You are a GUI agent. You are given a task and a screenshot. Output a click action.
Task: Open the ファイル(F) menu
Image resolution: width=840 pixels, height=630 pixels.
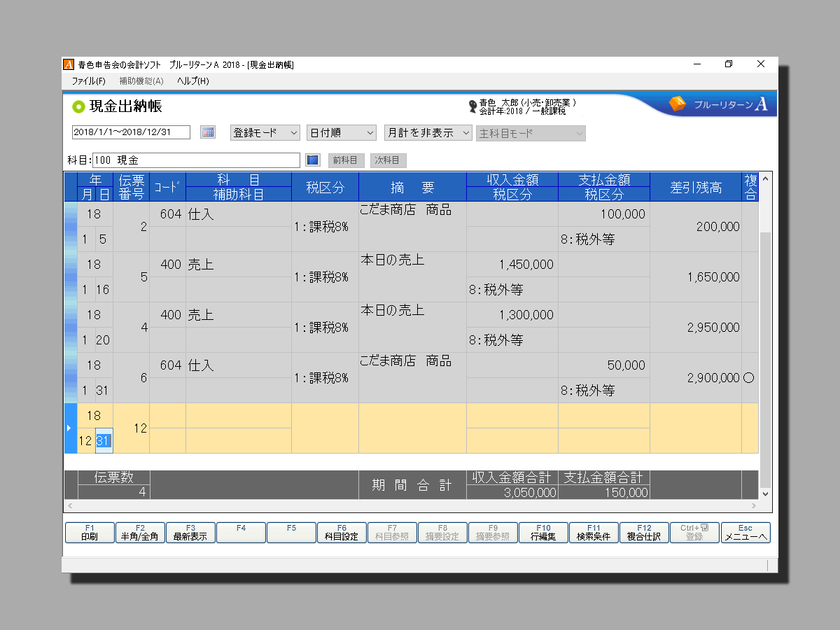[x=88, y=81]
